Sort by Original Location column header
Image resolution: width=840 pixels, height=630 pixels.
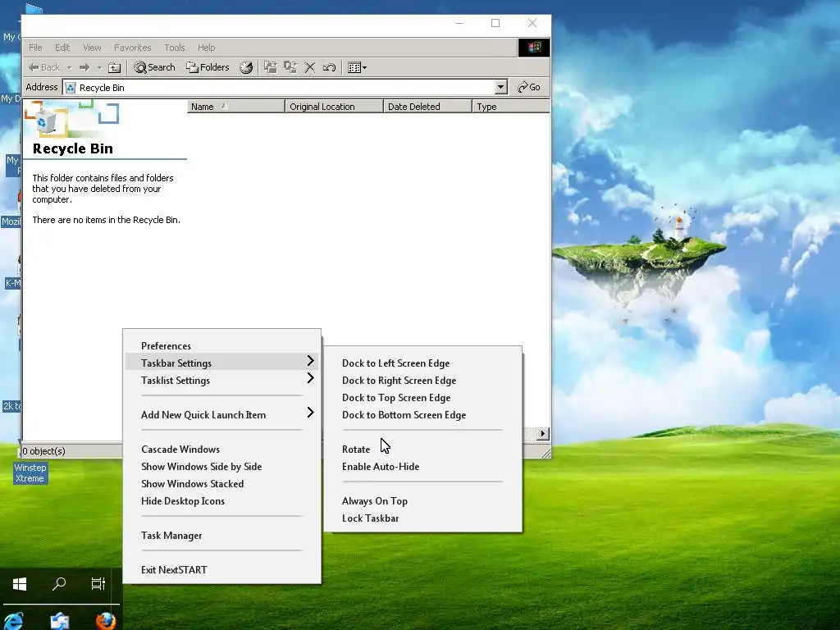pyautogui.click(x=335, y=107)
